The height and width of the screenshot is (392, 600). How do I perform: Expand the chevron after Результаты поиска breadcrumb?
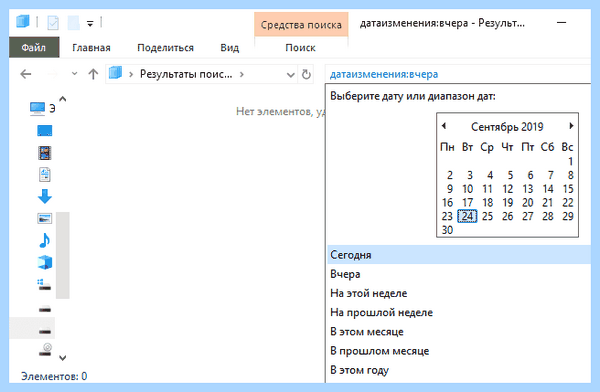241,74
